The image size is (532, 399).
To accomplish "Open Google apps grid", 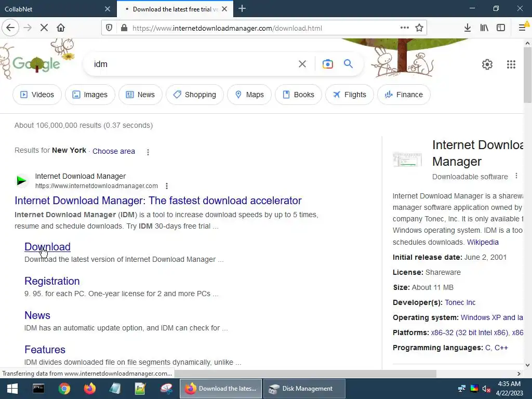I will [x=511, y=64].
